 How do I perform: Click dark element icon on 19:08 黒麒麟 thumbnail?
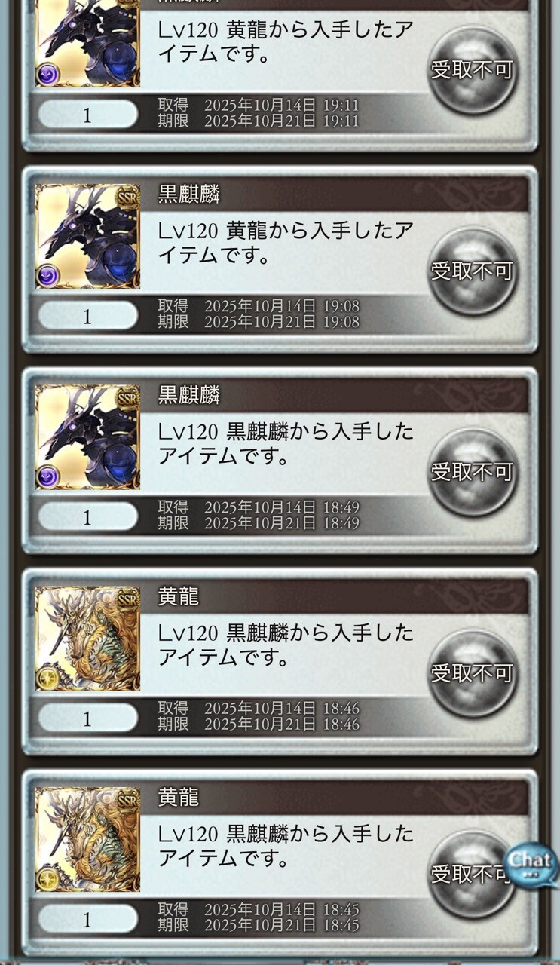tap(48, 275)
